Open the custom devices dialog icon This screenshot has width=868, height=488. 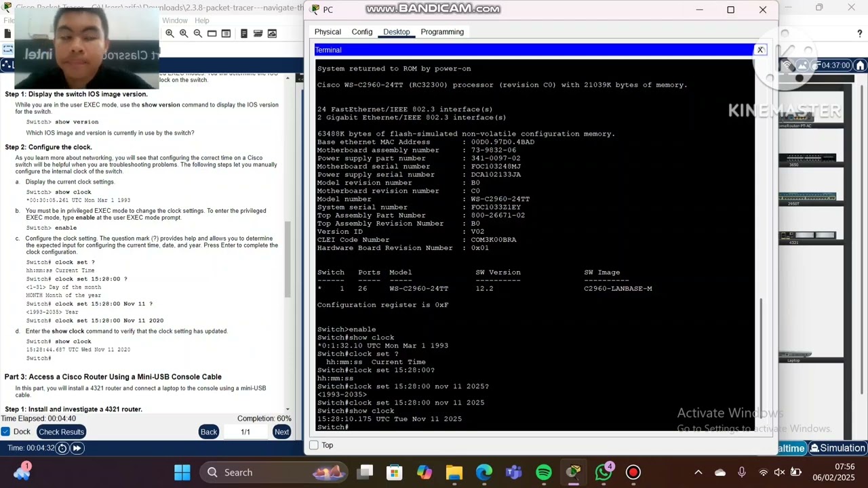pos(226,33)
